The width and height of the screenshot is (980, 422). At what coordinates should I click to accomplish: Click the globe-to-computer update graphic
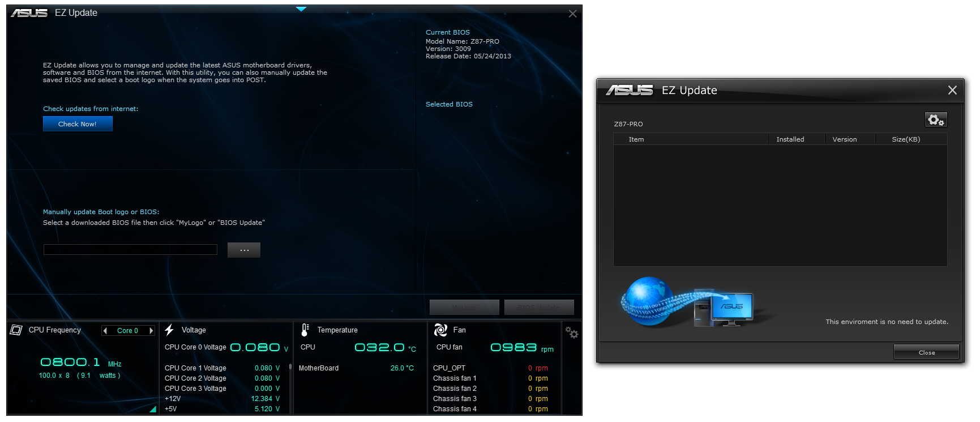(687, 302)
